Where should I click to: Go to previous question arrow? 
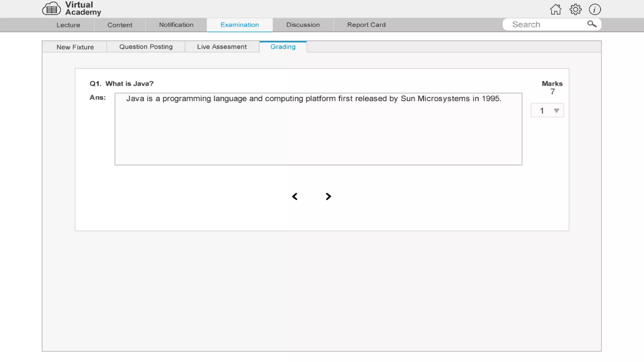pyautogui.click(x=295, y=196)
